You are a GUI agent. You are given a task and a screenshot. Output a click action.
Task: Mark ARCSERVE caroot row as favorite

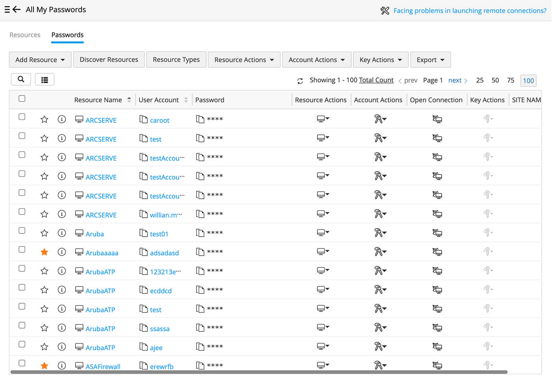[x=44, y=119]
